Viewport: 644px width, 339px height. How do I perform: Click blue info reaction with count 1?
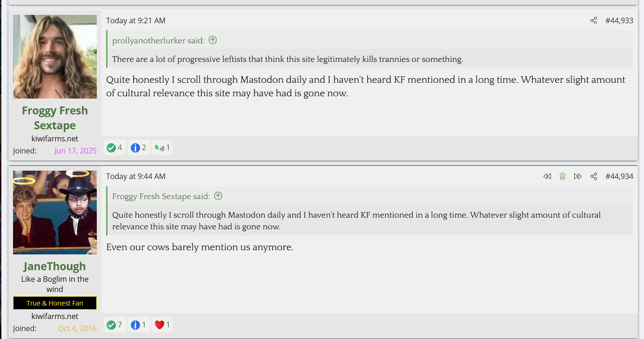click(x=139, y=325)
